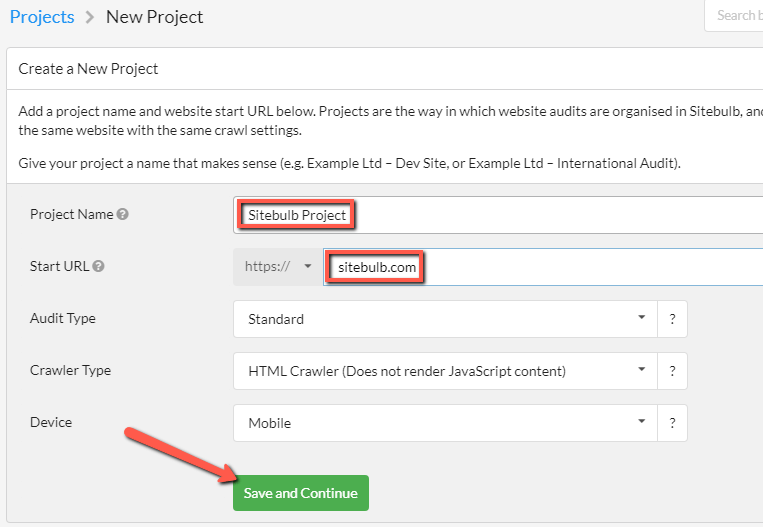The image size is (763, 527).
Task: Click the Device label
Action: [x=51, y=422]
